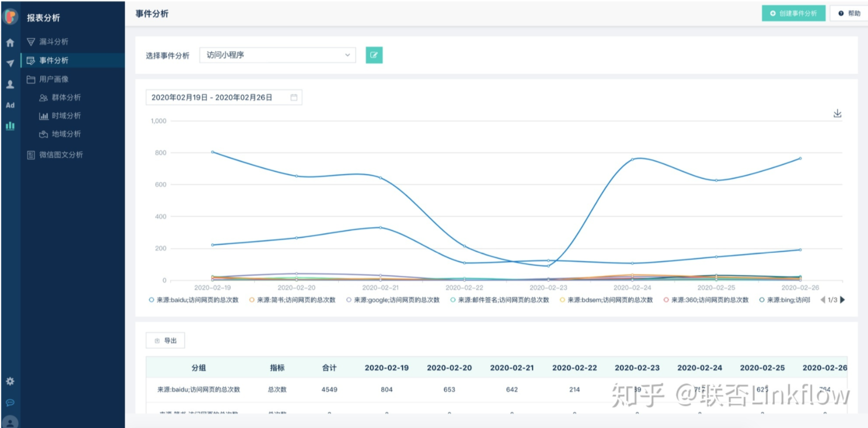The image size is (868, 428).
Task: Expand the 访问小程序 event analysis dropdown
Action: click(x=278, y=55)
